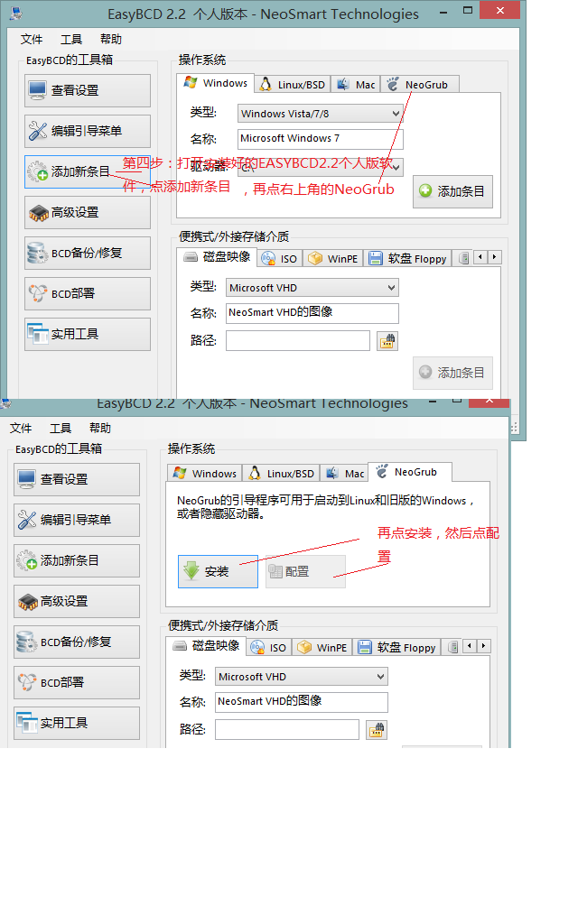
Task: Open BCD部署 in the lower window
Action: [77, 682]
